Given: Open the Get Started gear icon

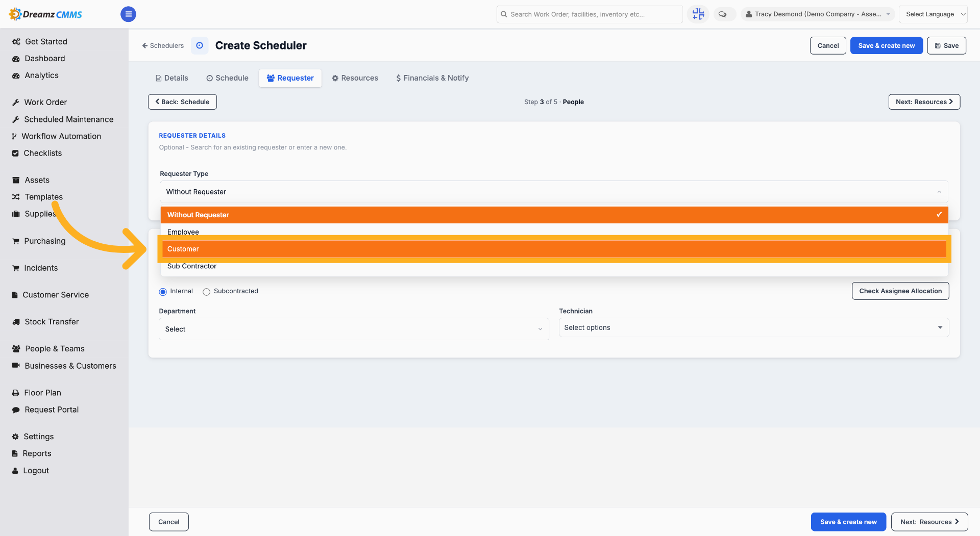Looking at the screenshot, I should coord(16,42).
